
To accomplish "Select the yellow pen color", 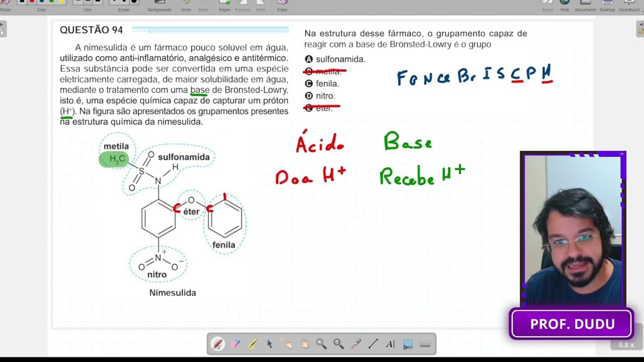I will (62, 2).
